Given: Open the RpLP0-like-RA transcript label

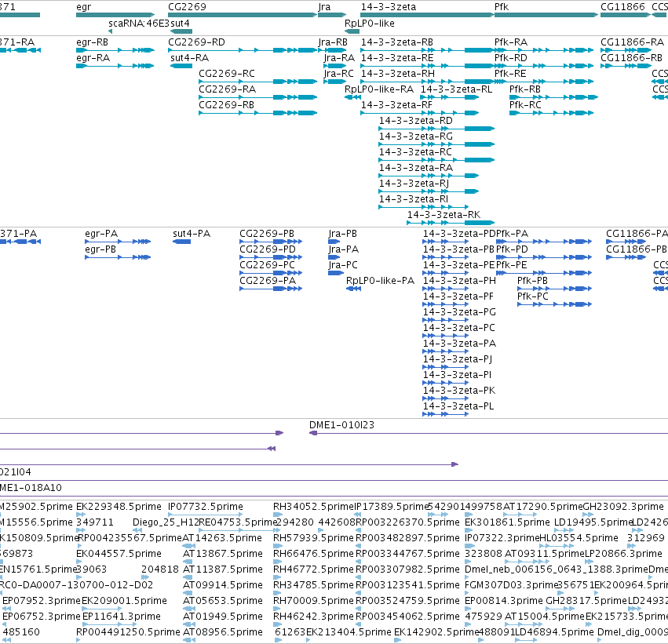Looking at the screenshot, I should click(379, 89).
